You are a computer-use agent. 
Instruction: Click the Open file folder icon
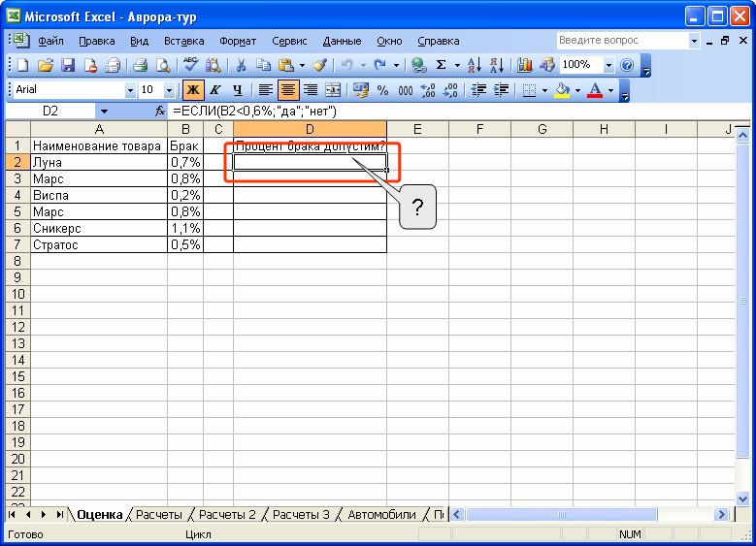(45, 65)
